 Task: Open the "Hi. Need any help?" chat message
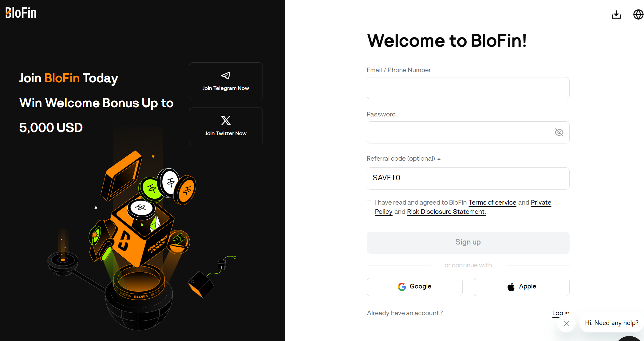click(611, 323)
